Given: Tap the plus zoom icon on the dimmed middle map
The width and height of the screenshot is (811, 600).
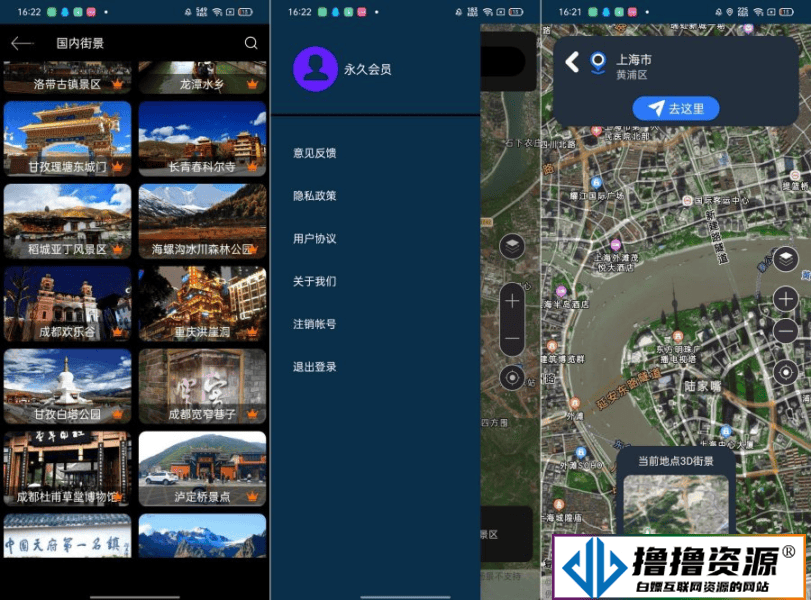Looking at the screenshot, I should [x=512, y=301].
